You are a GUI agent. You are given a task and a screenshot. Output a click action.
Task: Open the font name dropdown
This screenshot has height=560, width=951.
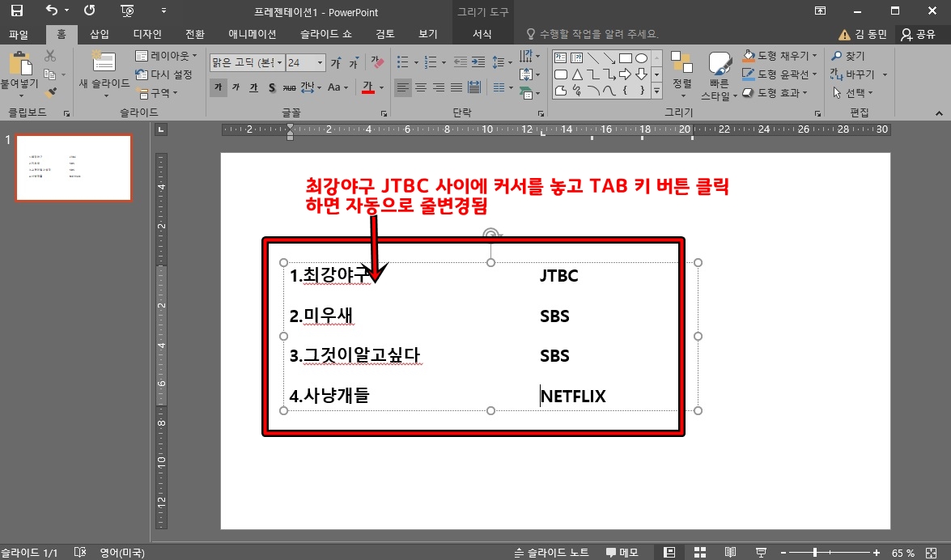[279, 62]
